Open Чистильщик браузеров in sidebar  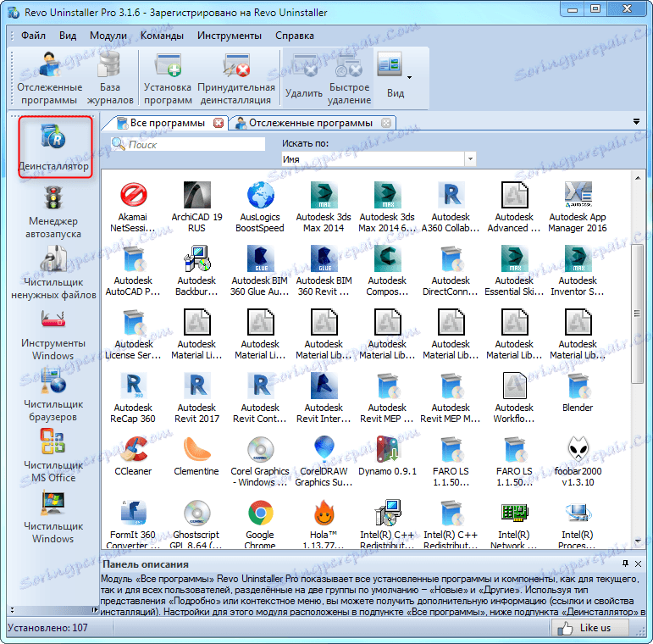pyautogui.click(x=53, y=396)
